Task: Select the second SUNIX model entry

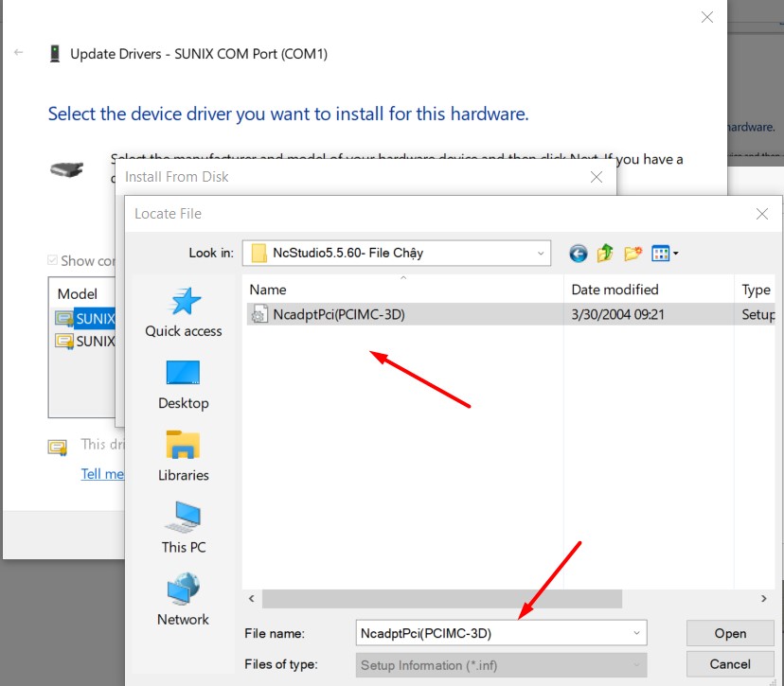Action: point(85,341)
